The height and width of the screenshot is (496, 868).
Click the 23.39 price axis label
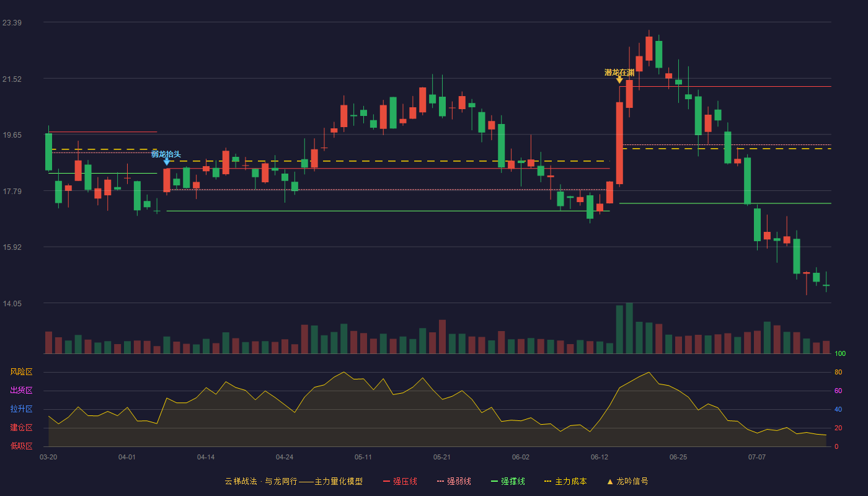[x=12, y=23]
